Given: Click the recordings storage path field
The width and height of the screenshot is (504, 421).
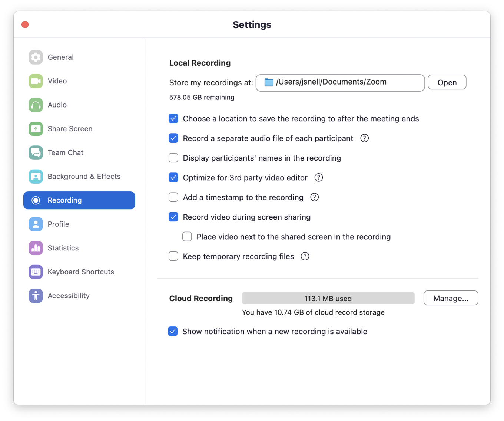Looking at the screenshot, I should pyautogui.click(x=340, y=82).
